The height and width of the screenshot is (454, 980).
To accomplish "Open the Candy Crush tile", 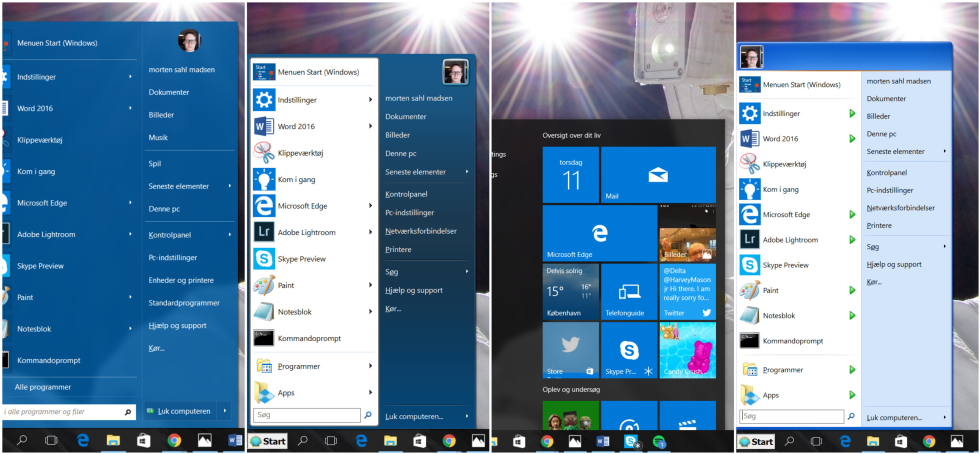I will click(x=687, y=350).
